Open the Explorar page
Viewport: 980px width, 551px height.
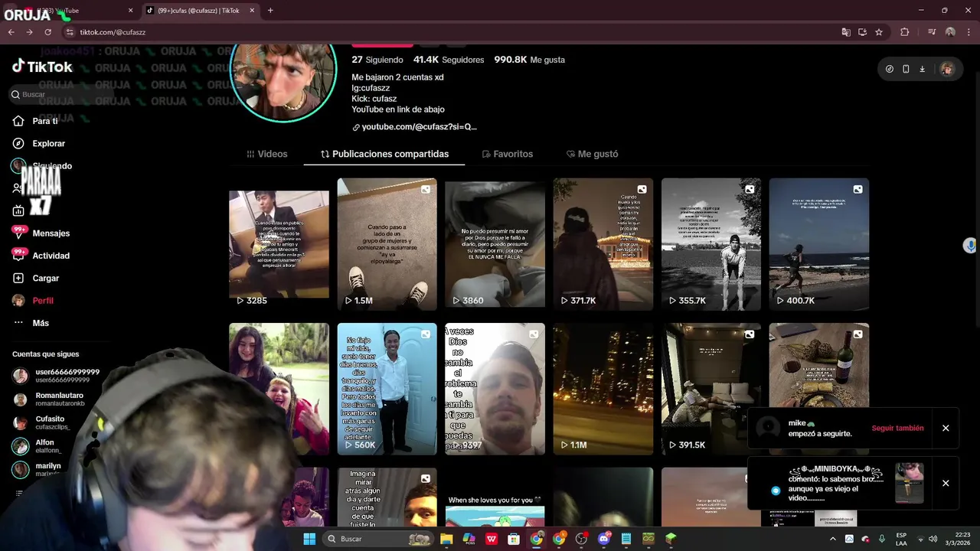pyautogui.click(x=38, y=143)
